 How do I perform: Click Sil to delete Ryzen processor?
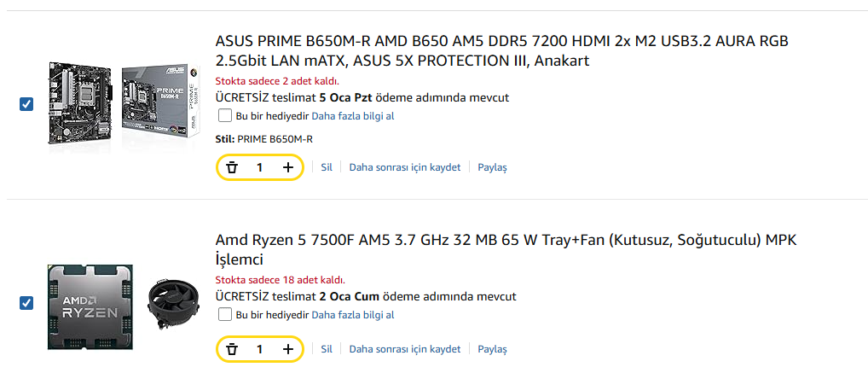pyautogui.click(x=326, y=349)
